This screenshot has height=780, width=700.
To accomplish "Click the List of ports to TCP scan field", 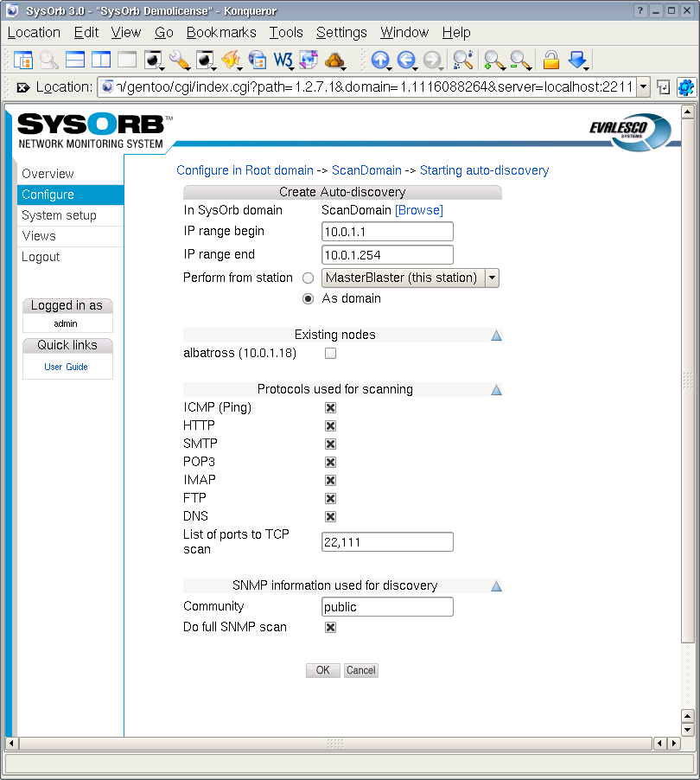I will click(x=387, y=542).
